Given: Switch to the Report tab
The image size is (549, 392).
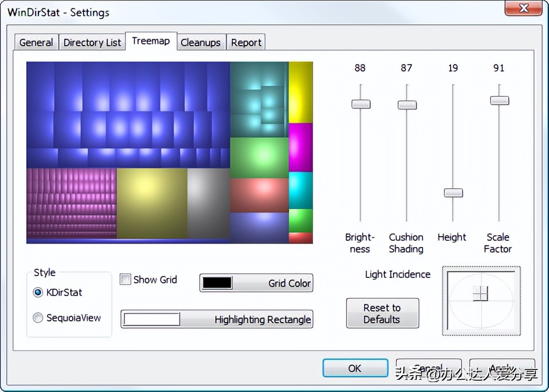Looking at the screenshot, I should coord(246,42).
